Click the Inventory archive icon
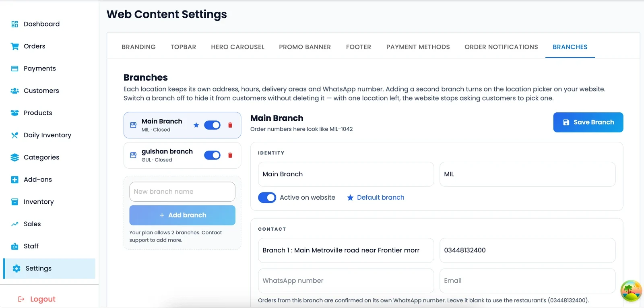 (15, 202)
